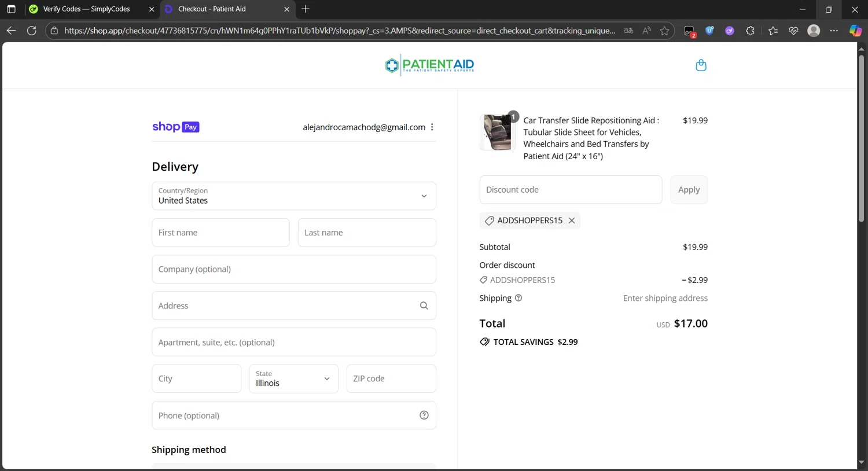Open browser essentials heart icon

[793, 31]
